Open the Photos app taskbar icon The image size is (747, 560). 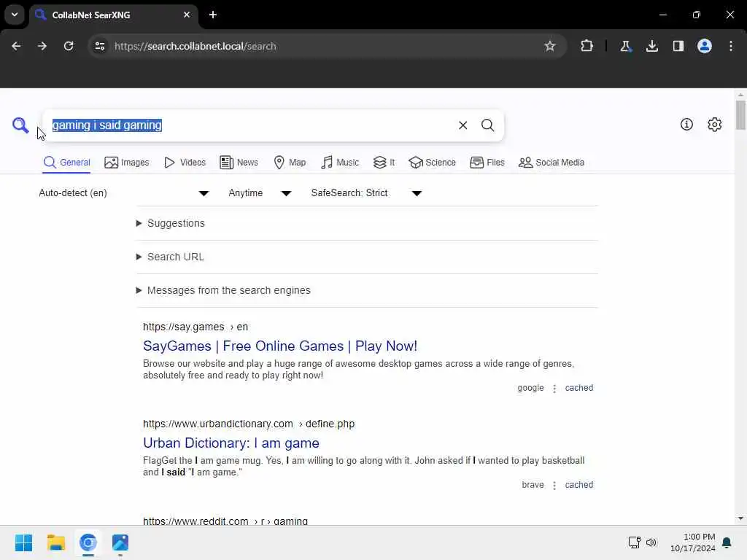tap(120, 542)
